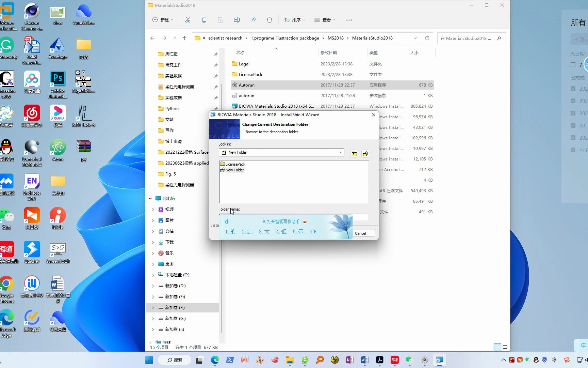Open the Look in dropdown in wizard

pyautogui.click(x=341, y=152)
